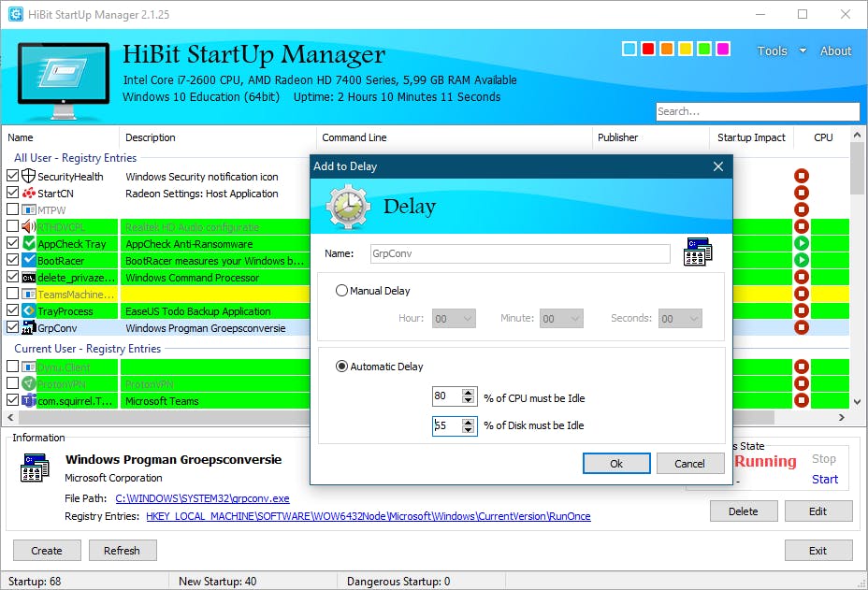Decrease the Disk idle percentage spinner
The image size is (868, 590).
click(x=469, y=429)
